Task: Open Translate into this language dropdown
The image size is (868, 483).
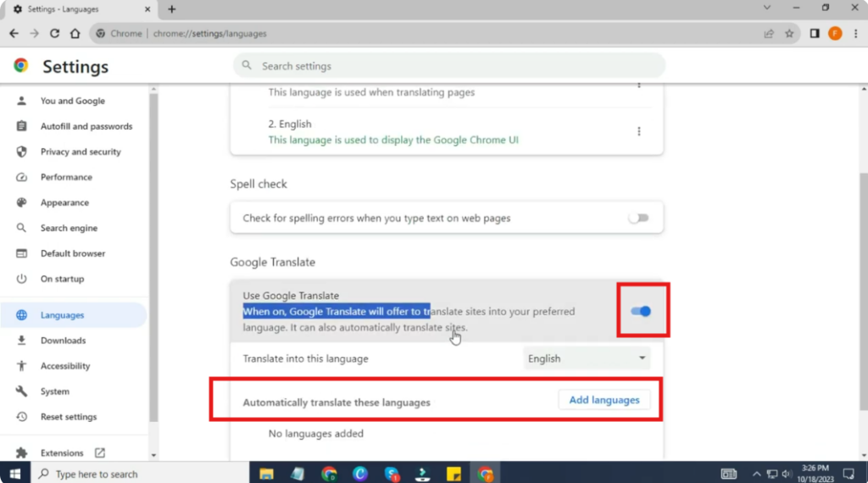Action: (x=587, y=358)
